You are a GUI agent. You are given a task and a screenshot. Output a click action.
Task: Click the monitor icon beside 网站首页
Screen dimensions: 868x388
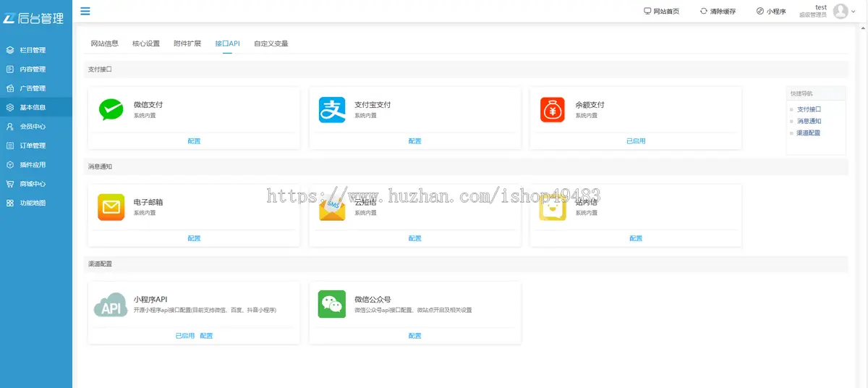[x=647, y=11]
